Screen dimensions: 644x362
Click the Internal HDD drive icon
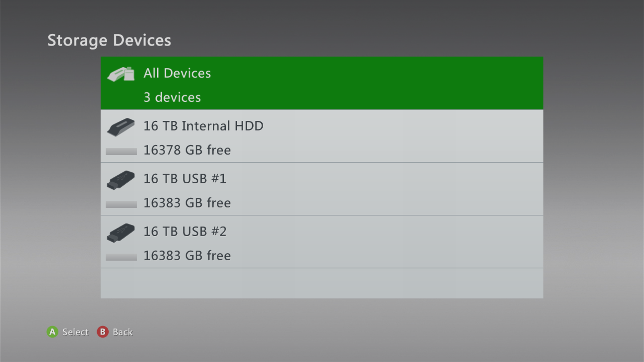click(121, 127)
